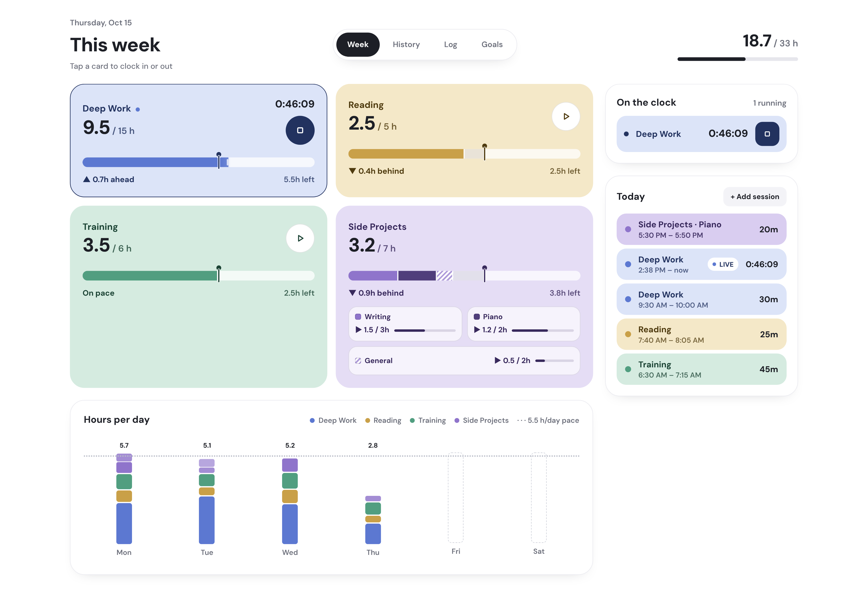868x599 pixels.
Task: Start the Reading timer play button
Action: point(566,116)
